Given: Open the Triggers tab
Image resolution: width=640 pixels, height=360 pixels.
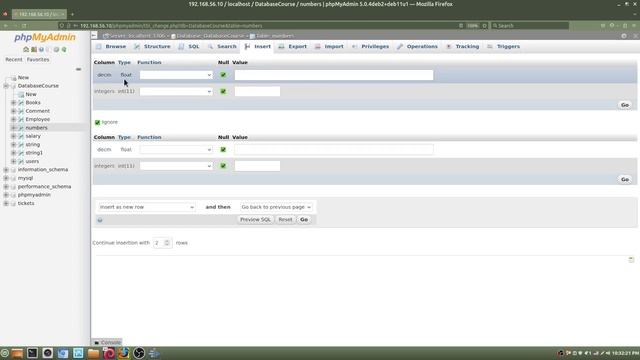Looking at the screenshot, I should pyautogui.click(x=504, y=47).
